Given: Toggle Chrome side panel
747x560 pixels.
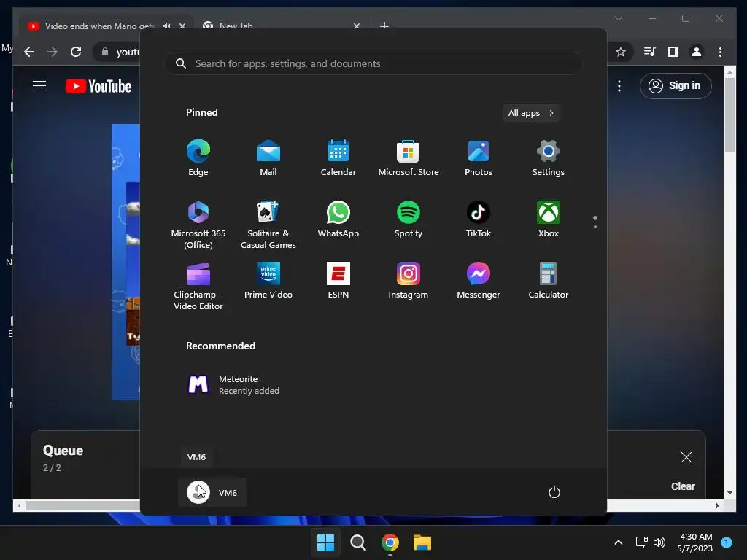Looking at the screenshot, I should 673,52.
